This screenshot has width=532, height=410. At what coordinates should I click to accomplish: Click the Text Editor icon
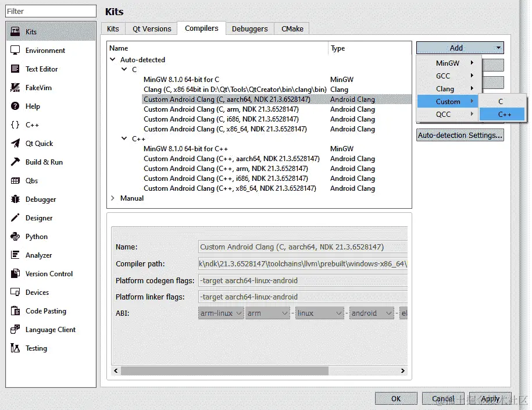[15, 69]
